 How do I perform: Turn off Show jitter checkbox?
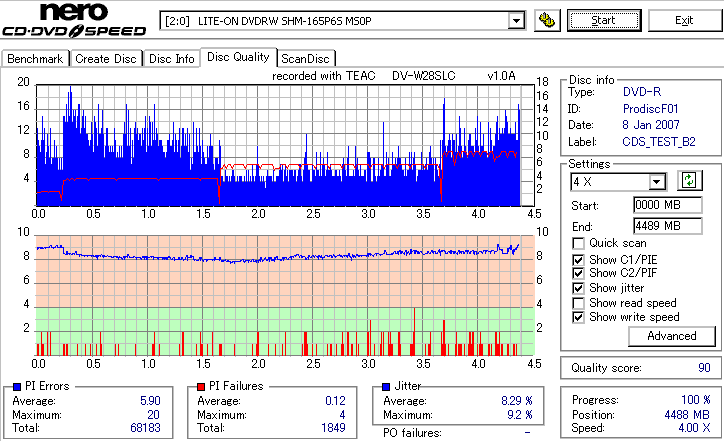(x=578, y=288)
